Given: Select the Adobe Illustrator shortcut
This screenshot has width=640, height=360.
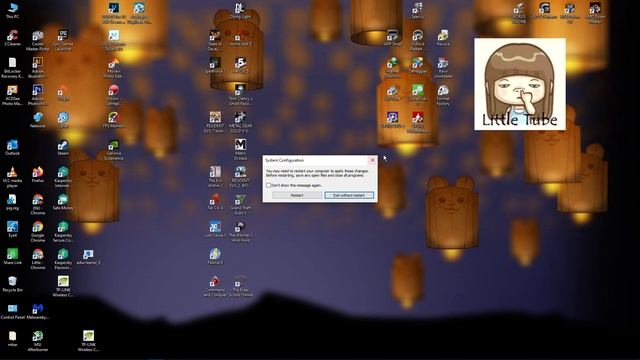Looking at the screenshot, I should tap(38, 67).
